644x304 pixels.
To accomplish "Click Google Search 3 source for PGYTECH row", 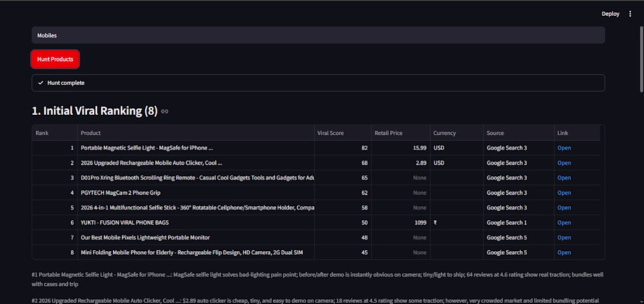I will [x=519, y=193].
